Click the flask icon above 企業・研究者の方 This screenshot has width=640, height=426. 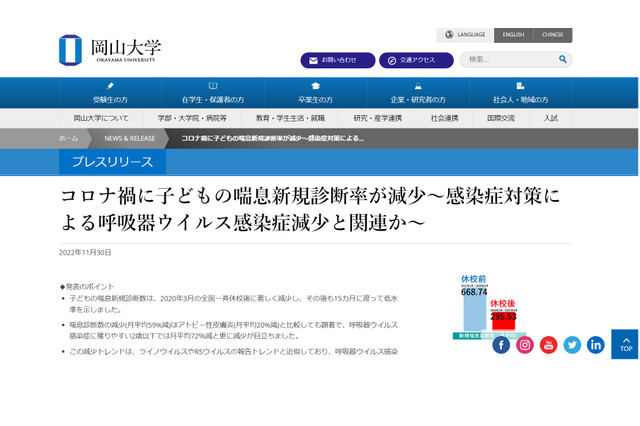[x=418, y=86]
